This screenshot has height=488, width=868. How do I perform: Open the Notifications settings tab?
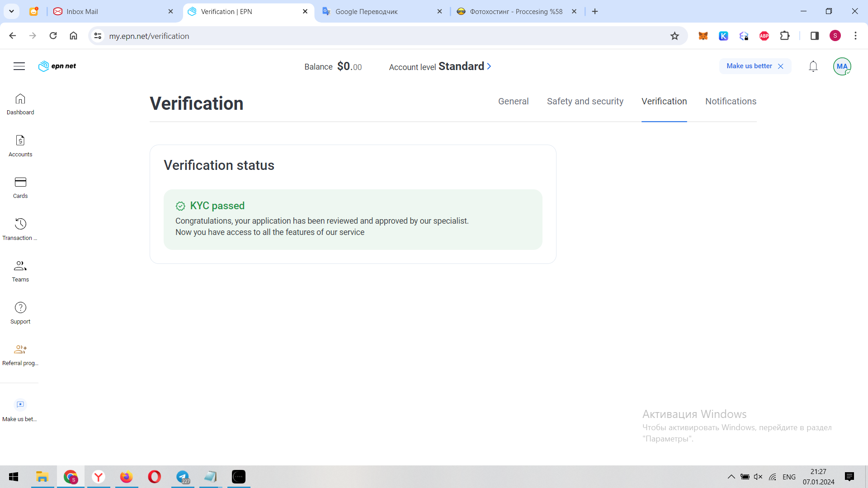point(731,102)
